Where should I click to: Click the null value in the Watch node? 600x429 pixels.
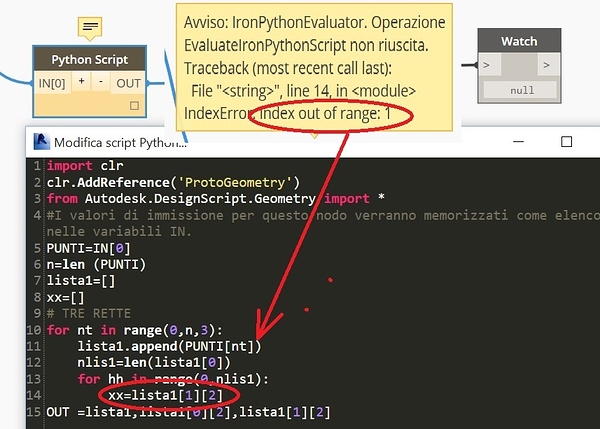tap(522, 91)
